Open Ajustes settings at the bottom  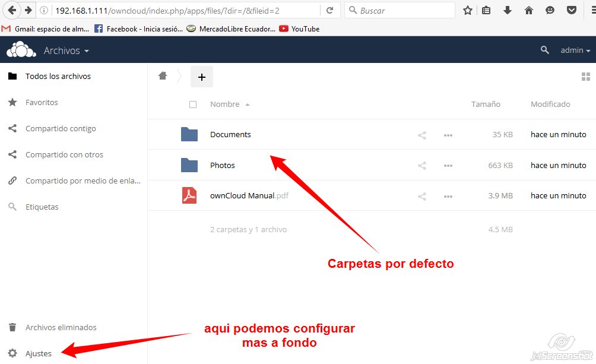[38, 353]
